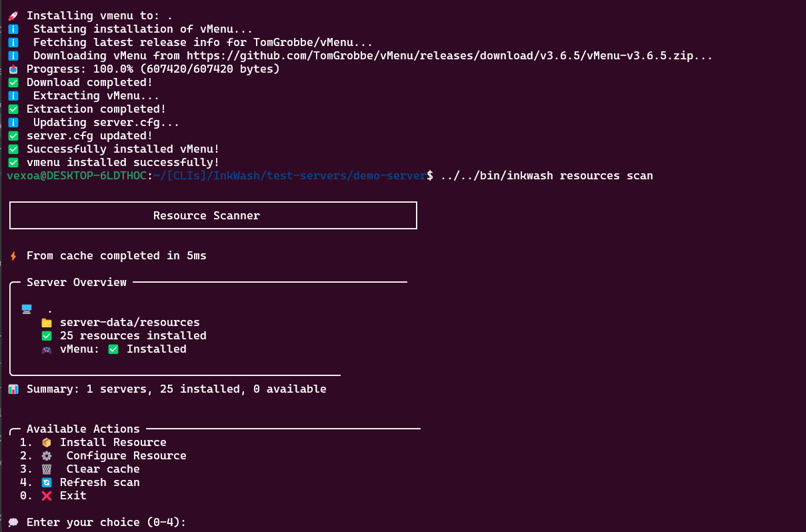Viewport: 806px width, 532px height.
Task: Click the red X icon beside Exit
Action: (x=47, y=495)
